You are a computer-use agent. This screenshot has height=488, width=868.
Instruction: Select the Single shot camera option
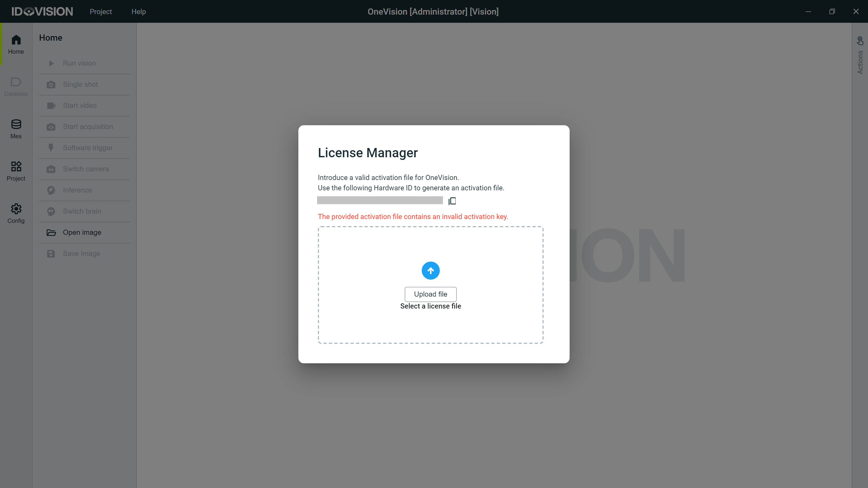[x=80, y=85]
